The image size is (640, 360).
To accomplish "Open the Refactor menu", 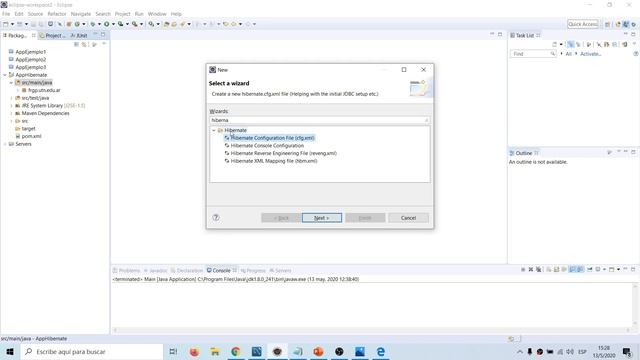I will pyautogui.click(x=57, y=14).
